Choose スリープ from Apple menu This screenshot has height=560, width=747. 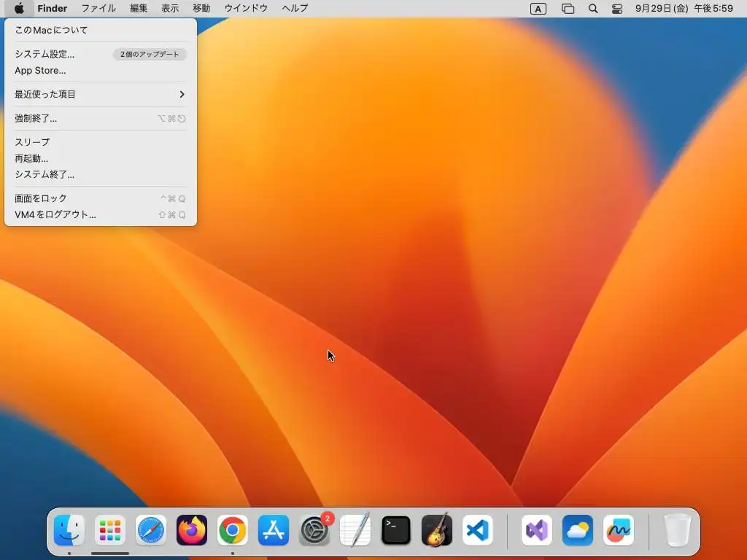pyautogui.click(x=101, y=142)
